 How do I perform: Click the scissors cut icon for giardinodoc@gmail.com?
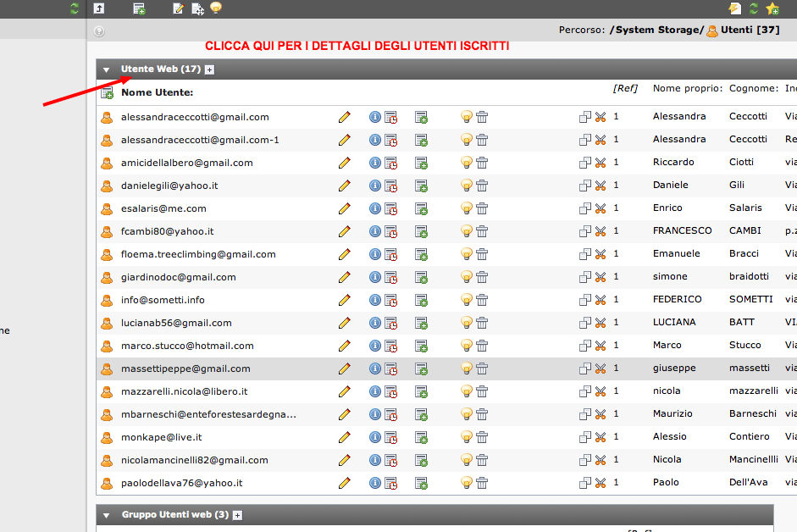tap(601, 277)
